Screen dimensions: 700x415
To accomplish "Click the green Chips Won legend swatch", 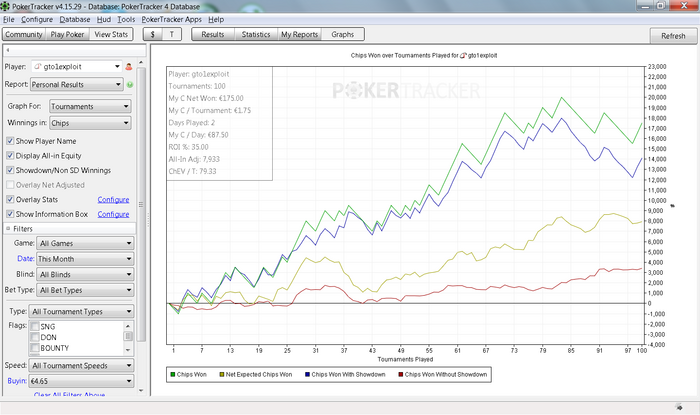I will [x=173, y=374].
